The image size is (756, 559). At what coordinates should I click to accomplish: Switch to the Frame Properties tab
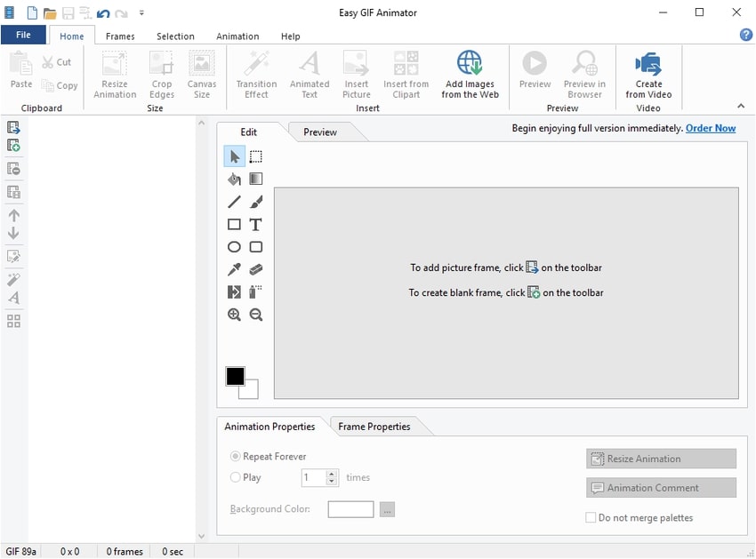tap(374, 427)
